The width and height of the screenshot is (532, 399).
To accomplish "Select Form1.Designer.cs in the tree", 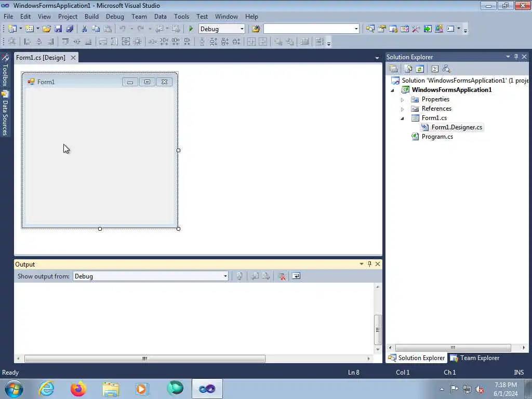I will [456, 127].
